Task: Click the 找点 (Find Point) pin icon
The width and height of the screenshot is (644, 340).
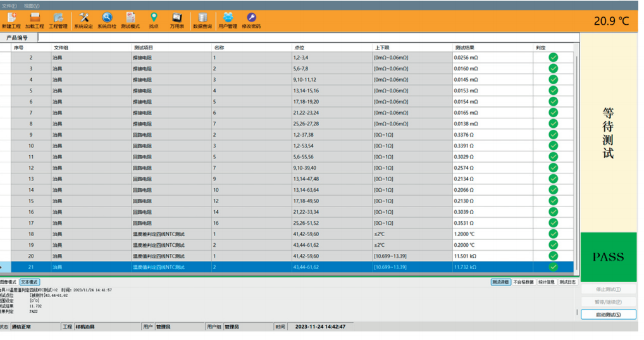Action: pos(154,20)
